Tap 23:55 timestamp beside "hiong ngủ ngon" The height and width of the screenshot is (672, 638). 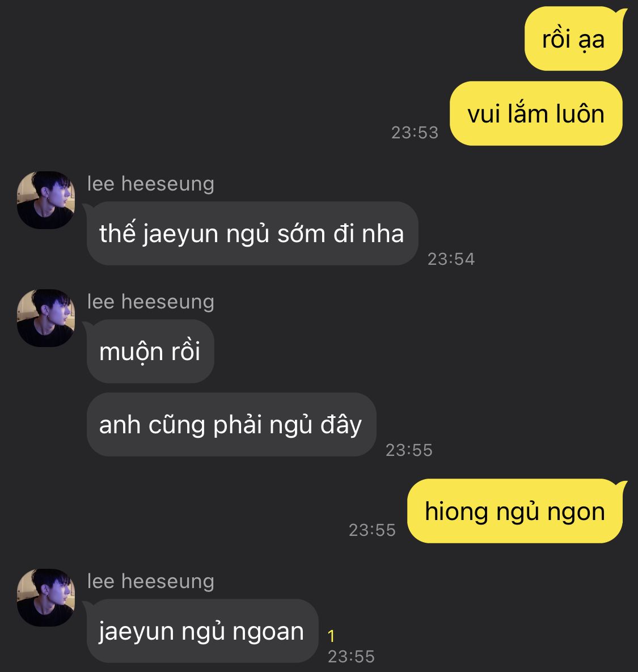[373, 530]
